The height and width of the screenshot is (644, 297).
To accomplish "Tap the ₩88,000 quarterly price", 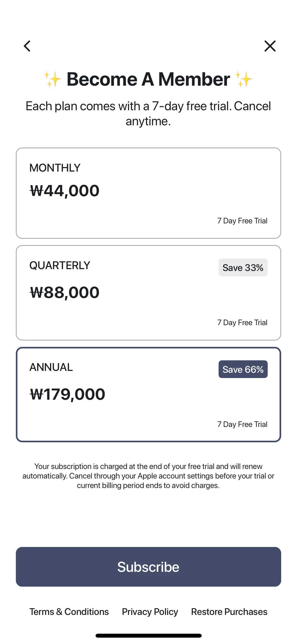I will coord(65,292).
